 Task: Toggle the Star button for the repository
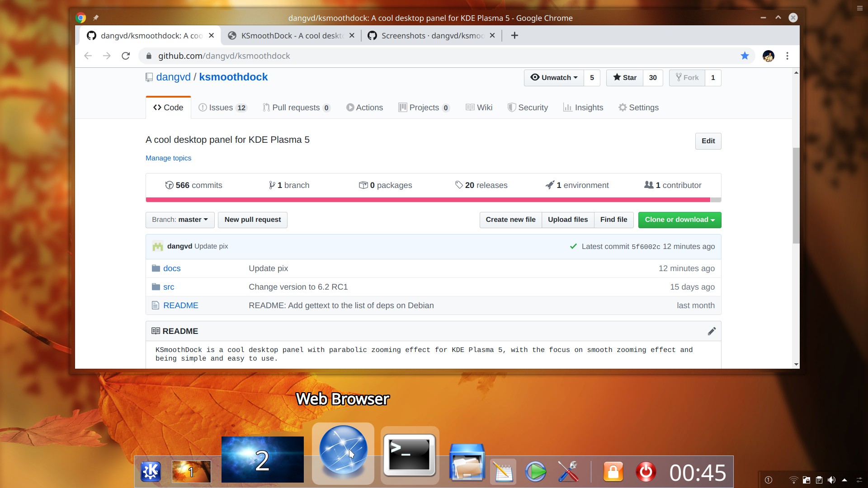[x=624, y=78]
